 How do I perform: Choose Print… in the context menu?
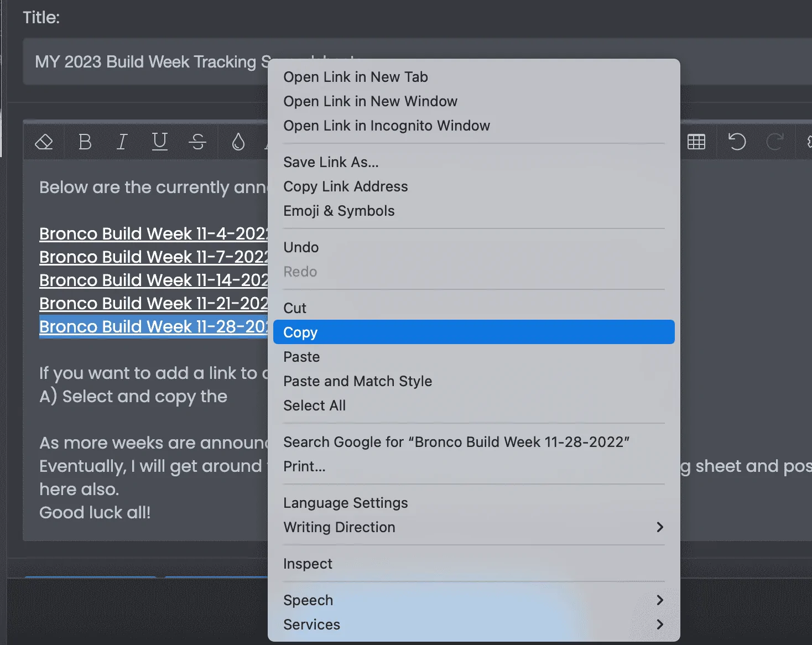(x=474, y=466)
